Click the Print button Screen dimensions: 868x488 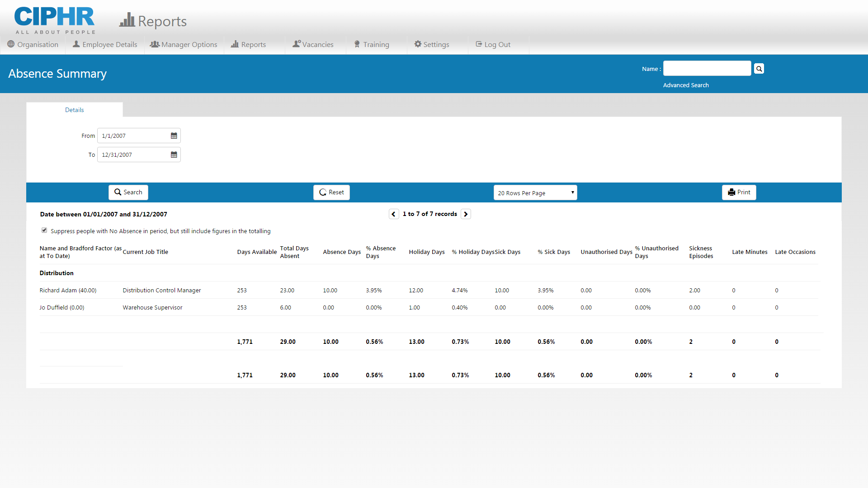tap(739, 192)
